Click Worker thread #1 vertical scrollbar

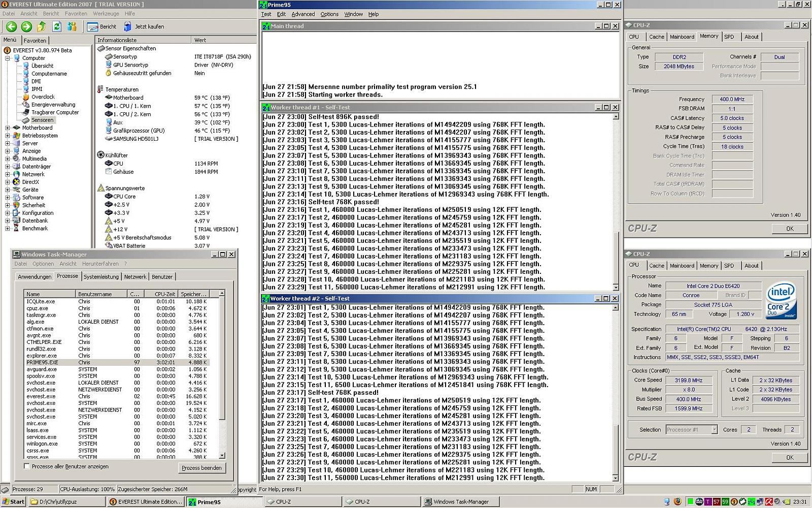coord(616,202)
